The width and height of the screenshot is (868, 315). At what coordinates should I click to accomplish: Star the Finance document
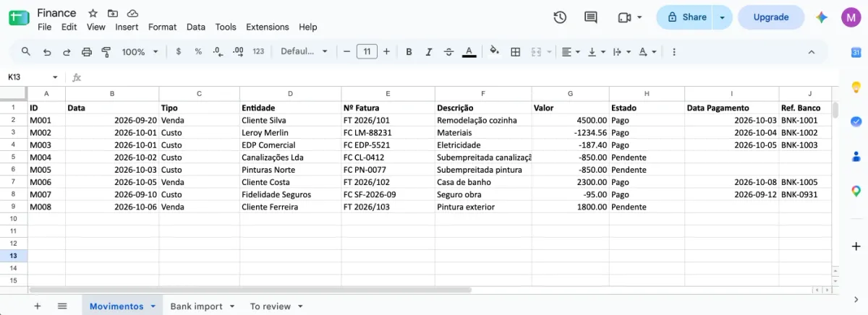(93, 14)
